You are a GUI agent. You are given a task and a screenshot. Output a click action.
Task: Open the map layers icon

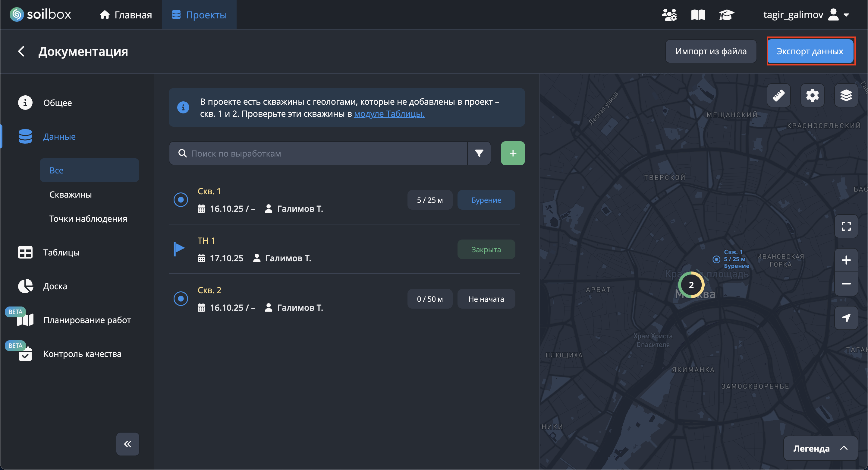tap(846, 95)
